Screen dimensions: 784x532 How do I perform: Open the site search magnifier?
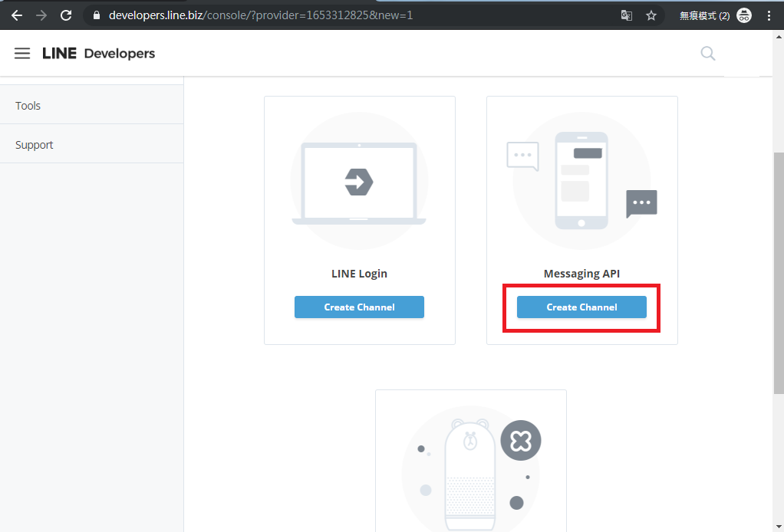tap(707, 54)
